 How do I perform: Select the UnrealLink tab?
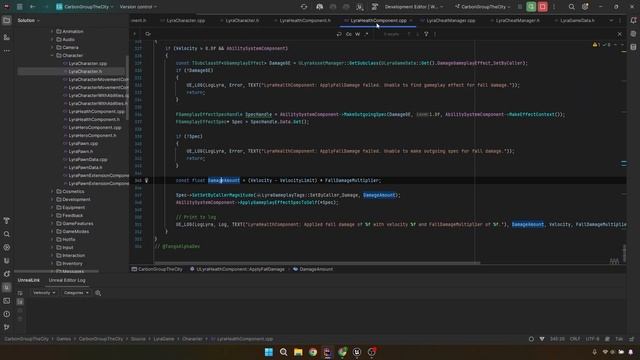pos(29,280)
